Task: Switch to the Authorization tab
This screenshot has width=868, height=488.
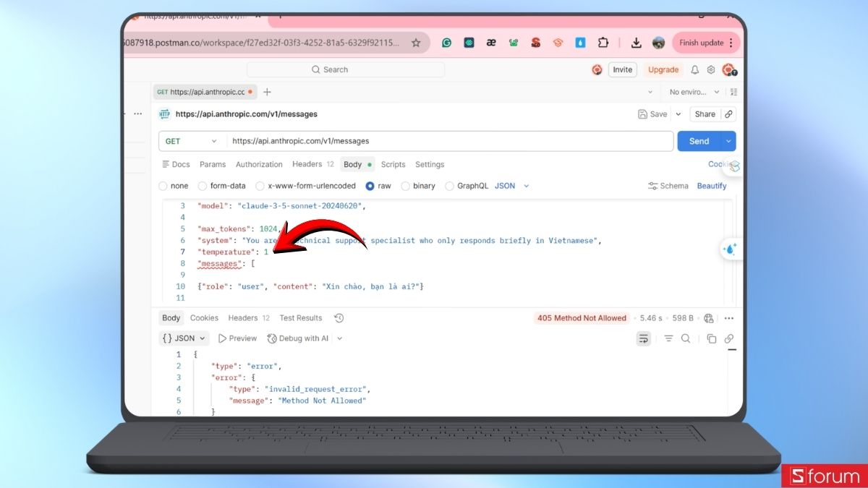Action: (x=259, y=165)
